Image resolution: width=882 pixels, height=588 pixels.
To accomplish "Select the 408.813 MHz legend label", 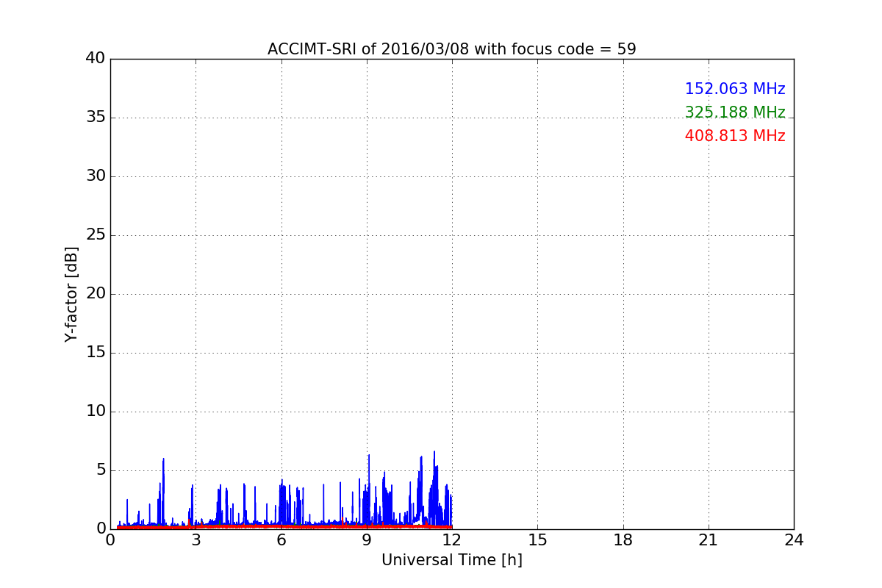I will 735,136.
